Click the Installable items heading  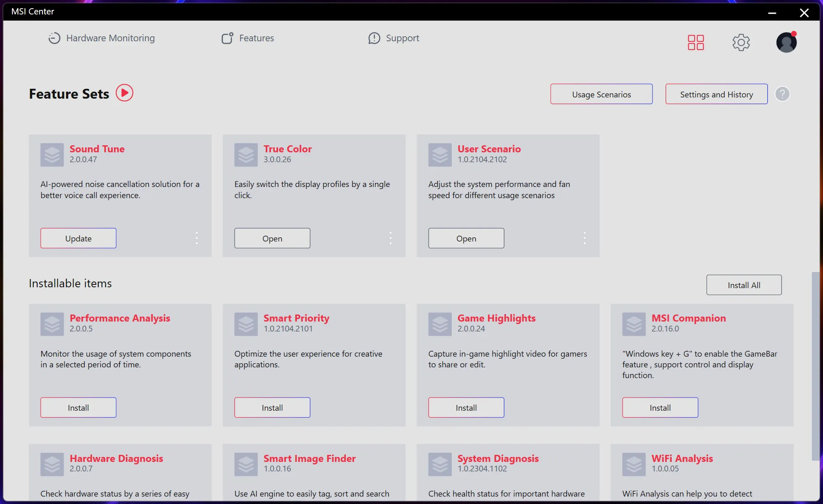pyautogui.click(x=70, y=283)
